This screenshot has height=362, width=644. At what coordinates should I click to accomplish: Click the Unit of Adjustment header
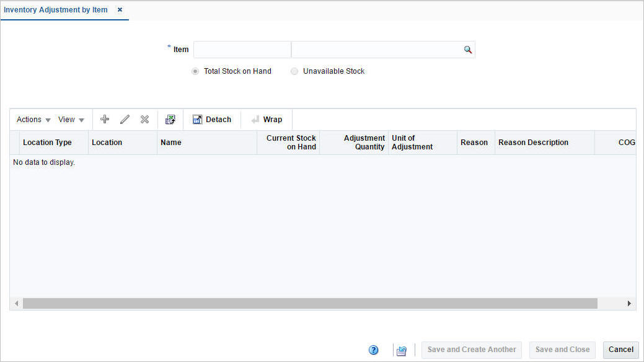pos(423,143)
